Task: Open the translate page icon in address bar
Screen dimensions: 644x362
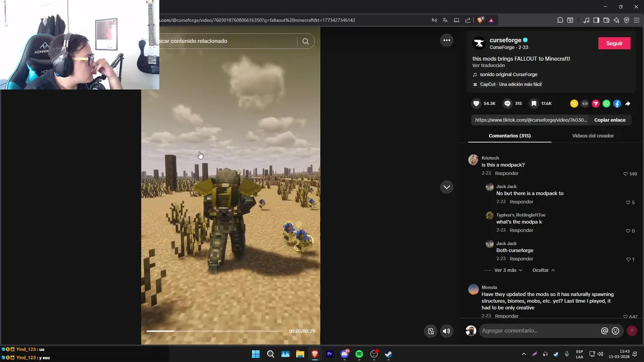Action: point(445,20)
